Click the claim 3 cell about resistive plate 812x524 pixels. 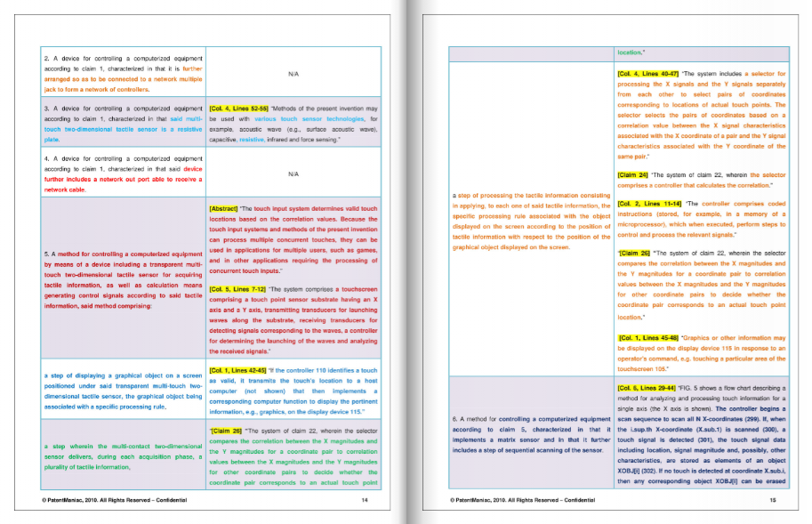tap(124, 124)
